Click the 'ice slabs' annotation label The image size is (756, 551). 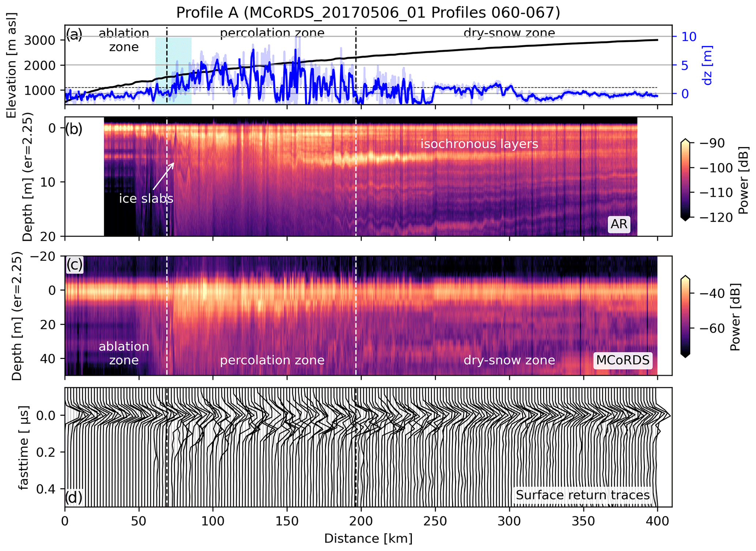pos(146,198)
